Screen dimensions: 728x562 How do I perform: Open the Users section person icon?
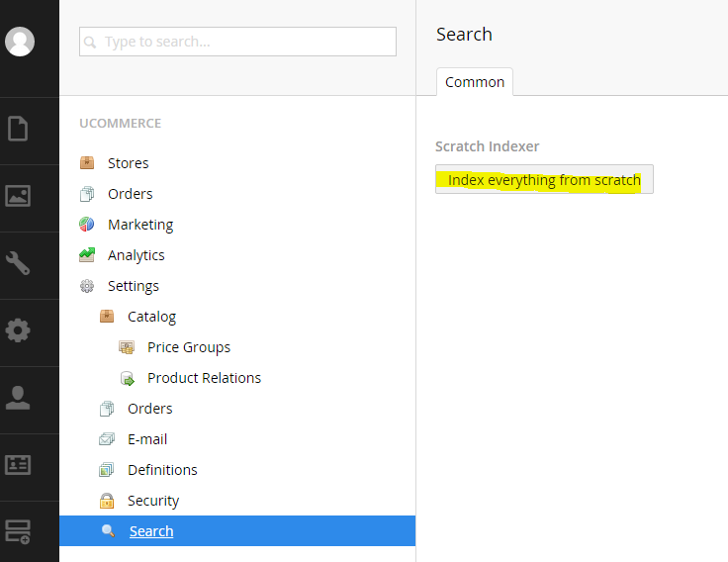(x=18, y=398)
